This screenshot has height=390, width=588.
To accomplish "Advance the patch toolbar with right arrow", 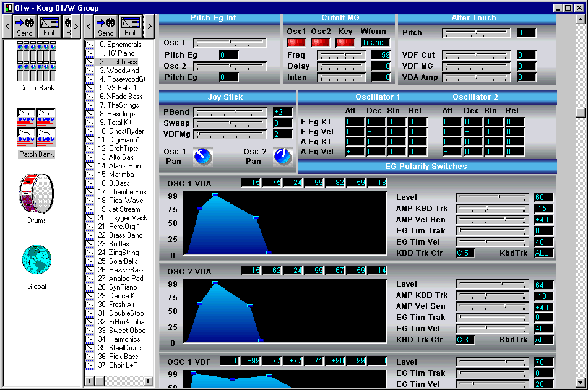I will click(149, 26).
